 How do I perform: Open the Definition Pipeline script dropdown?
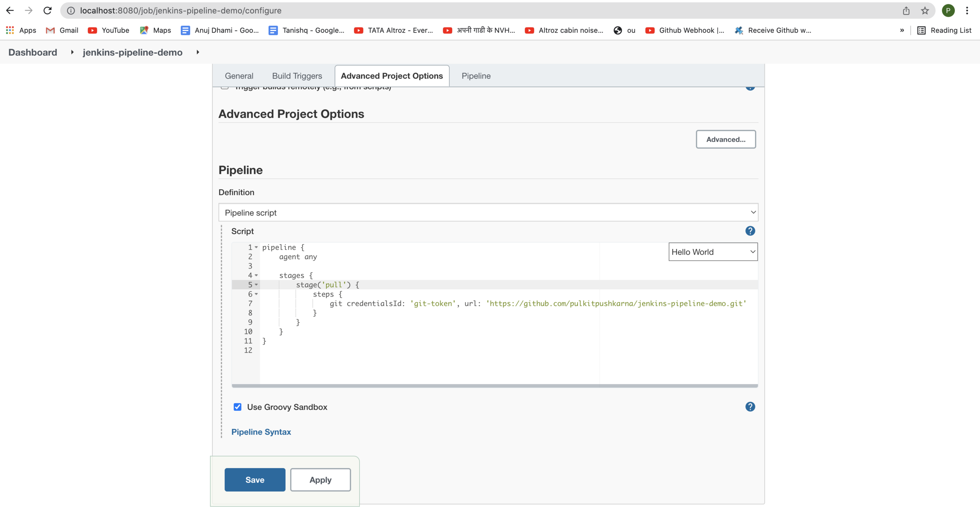488,212
